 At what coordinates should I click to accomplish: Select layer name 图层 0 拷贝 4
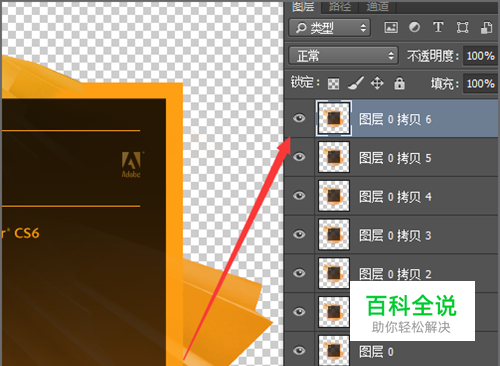point(395,197)
